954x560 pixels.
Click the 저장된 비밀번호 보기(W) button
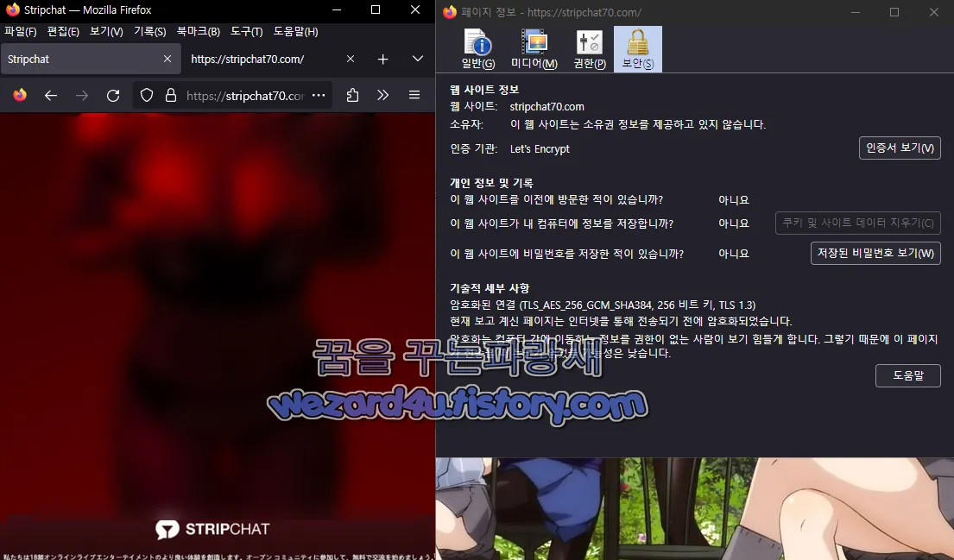tap(875, 253)
